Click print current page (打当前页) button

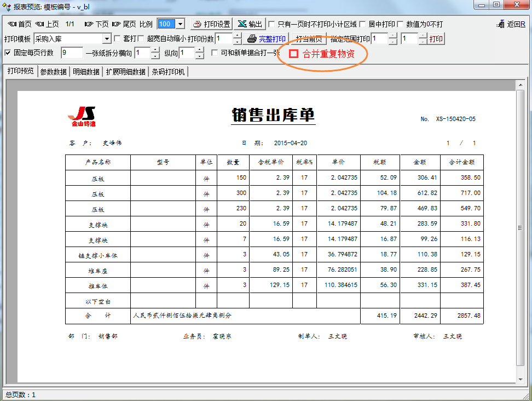point(309,39)
